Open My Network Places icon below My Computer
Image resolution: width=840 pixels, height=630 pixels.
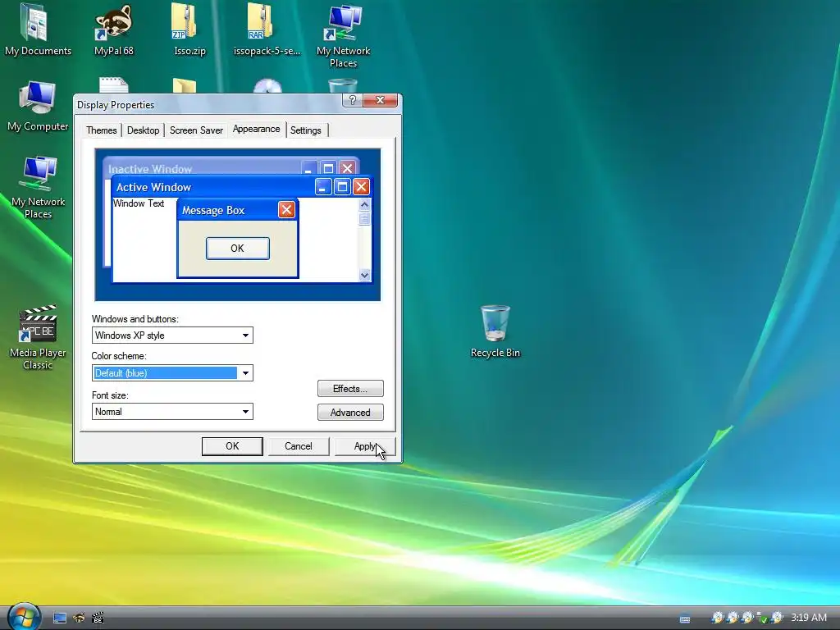pos(38,187)
